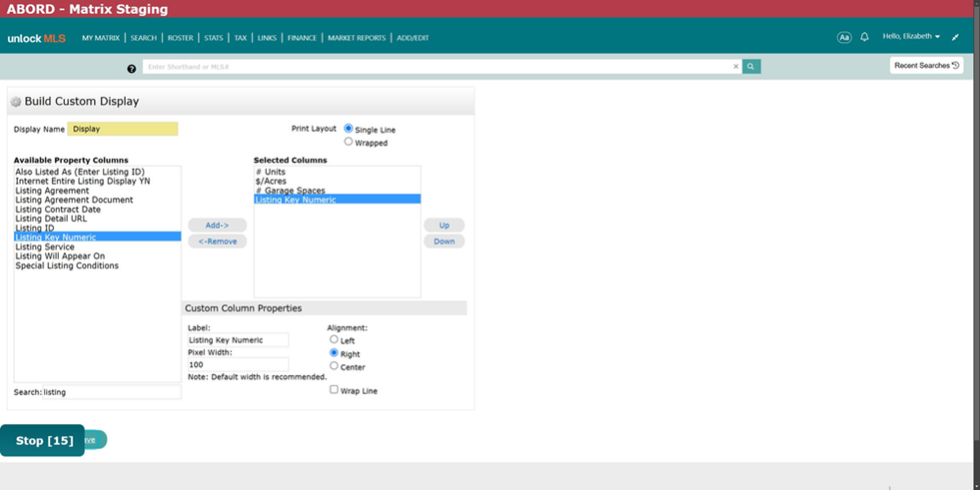Select # Units in Selected Columns

(x=338, y=172)
